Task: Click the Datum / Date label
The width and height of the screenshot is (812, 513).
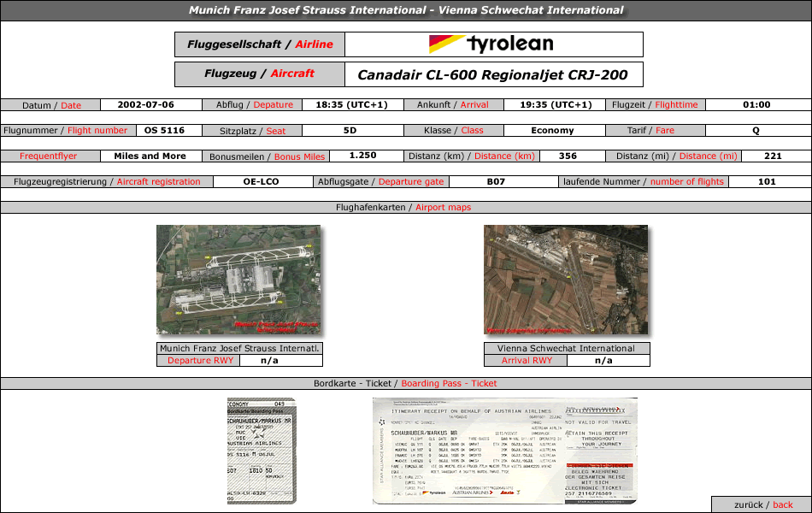Action: [x=51, y=105]
